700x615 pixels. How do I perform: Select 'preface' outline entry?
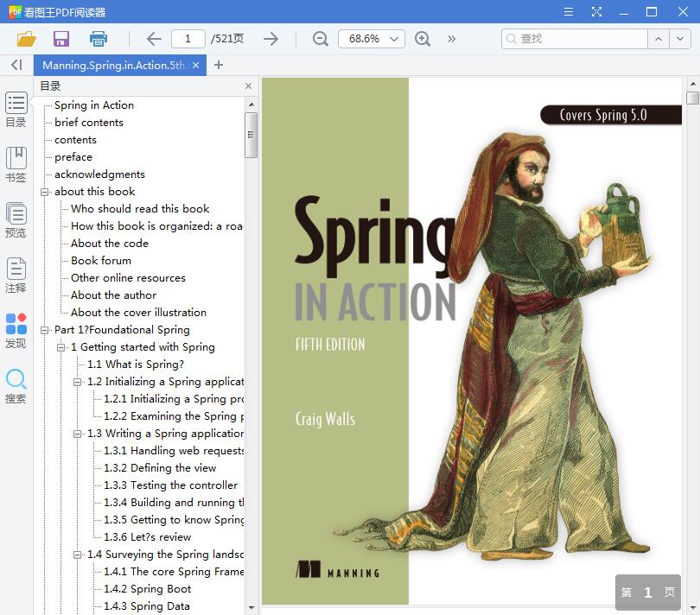73,157
